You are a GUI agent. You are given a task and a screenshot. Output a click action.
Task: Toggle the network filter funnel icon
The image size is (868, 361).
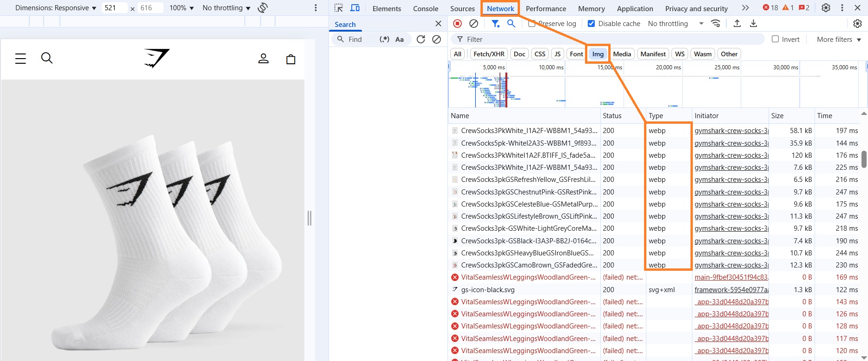(496, 24)
